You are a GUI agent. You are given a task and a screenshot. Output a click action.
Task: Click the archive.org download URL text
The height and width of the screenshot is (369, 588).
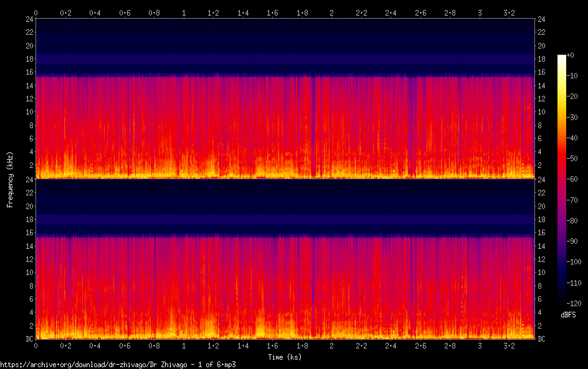click(x=118, y=365)
